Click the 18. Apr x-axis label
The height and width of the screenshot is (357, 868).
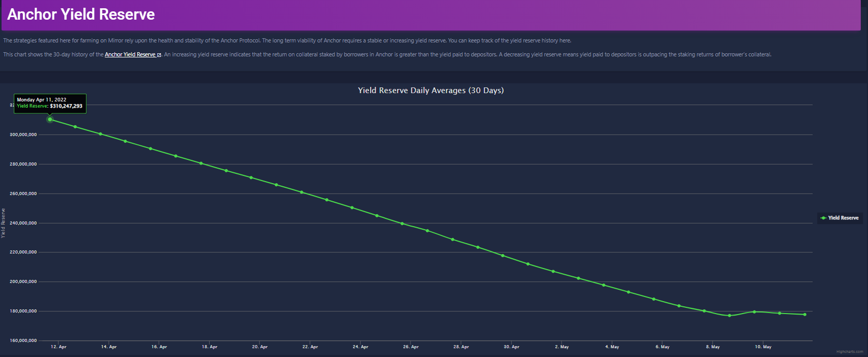[210, 347]
